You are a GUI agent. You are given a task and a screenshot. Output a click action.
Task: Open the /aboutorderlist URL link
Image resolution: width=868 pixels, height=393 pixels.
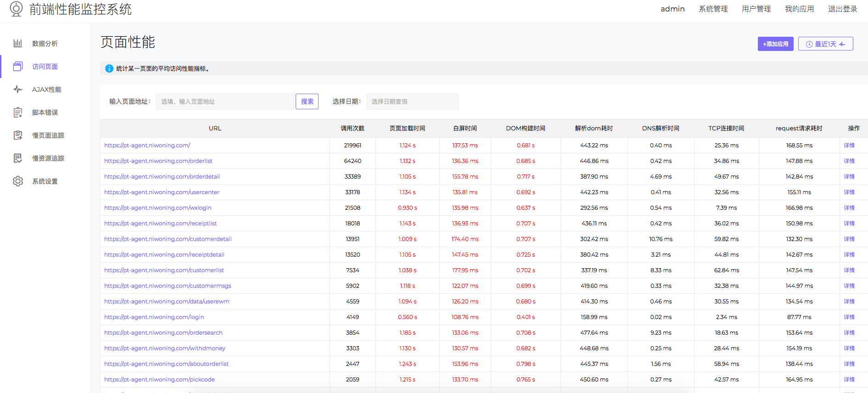pyautogui.click(x=166, y=364)
